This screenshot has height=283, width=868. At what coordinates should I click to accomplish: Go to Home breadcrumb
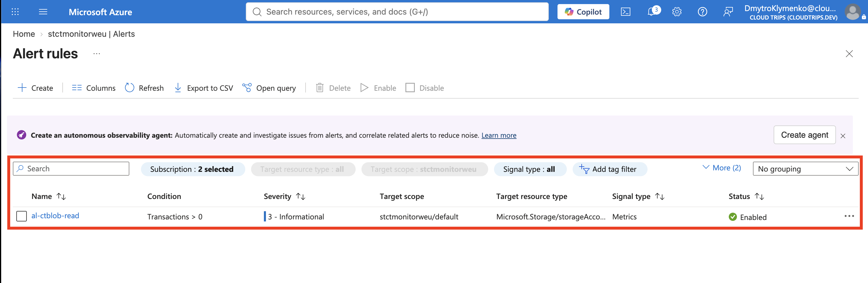pos(24,34)
